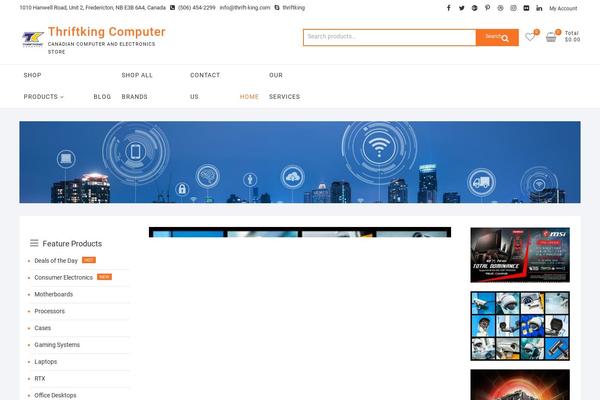Open the Instagram social icon

point(513,8)
